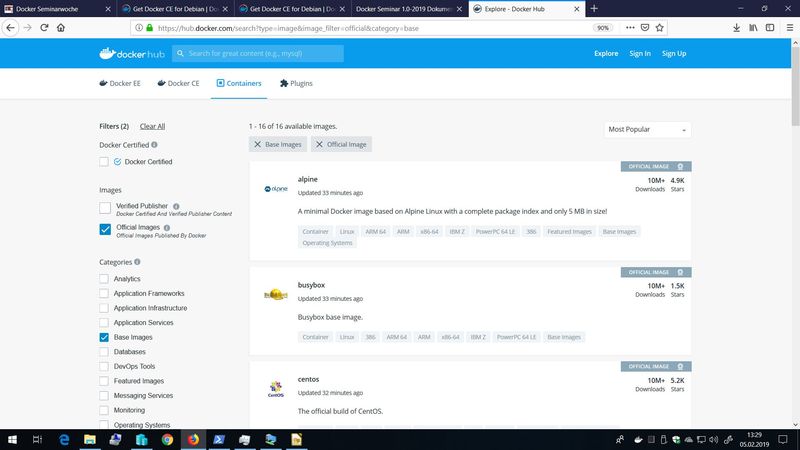This screenshot has width=800, height=450.
Task: Open the busybox image logo
Action: [x=276, y=294]
